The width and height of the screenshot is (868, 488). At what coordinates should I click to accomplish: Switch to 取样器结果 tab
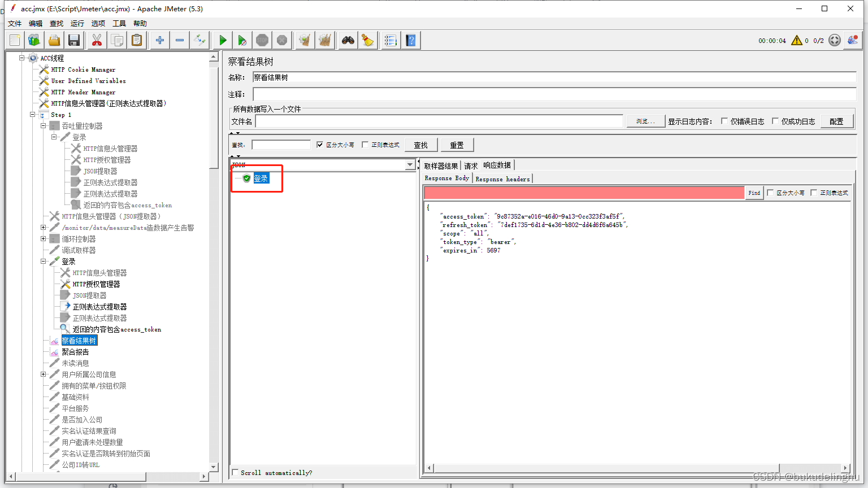pos(441,165)
